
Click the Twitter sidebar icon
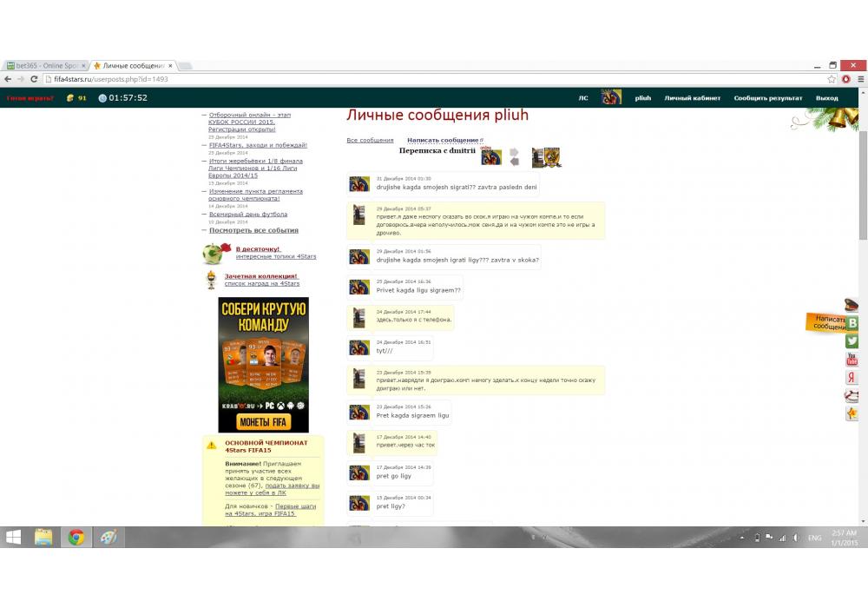coord(852,341)
